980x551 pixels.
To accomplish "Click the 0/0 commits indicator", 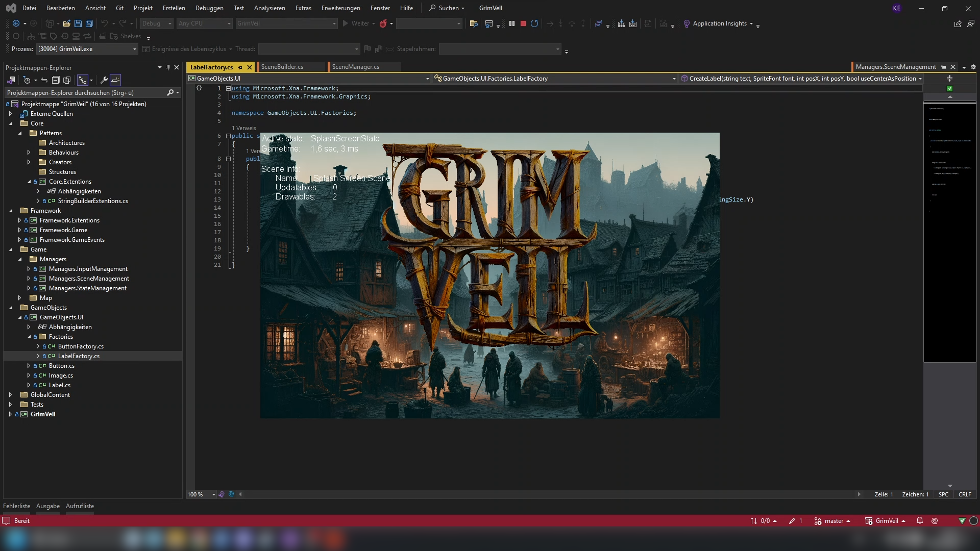I will [x=764, y=521].
